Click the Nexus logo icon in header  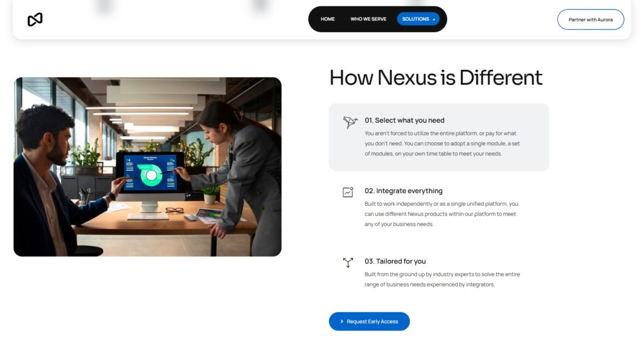(35, 20)
